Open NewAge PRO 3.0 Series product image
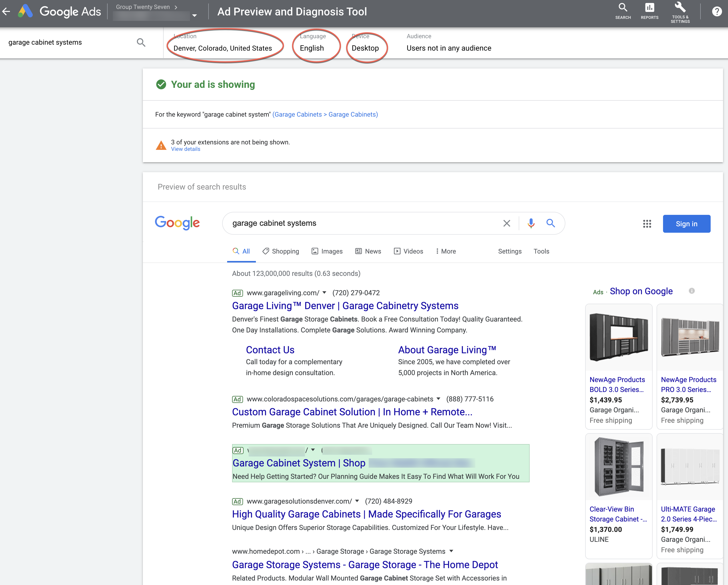The width and height of the screenshot is (728, 585). point(690,337)
